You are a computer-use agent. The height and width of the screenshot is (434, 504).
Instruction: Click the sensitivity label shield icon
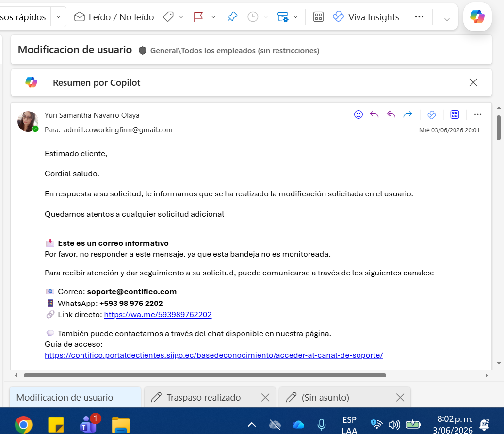coord(143,50)
